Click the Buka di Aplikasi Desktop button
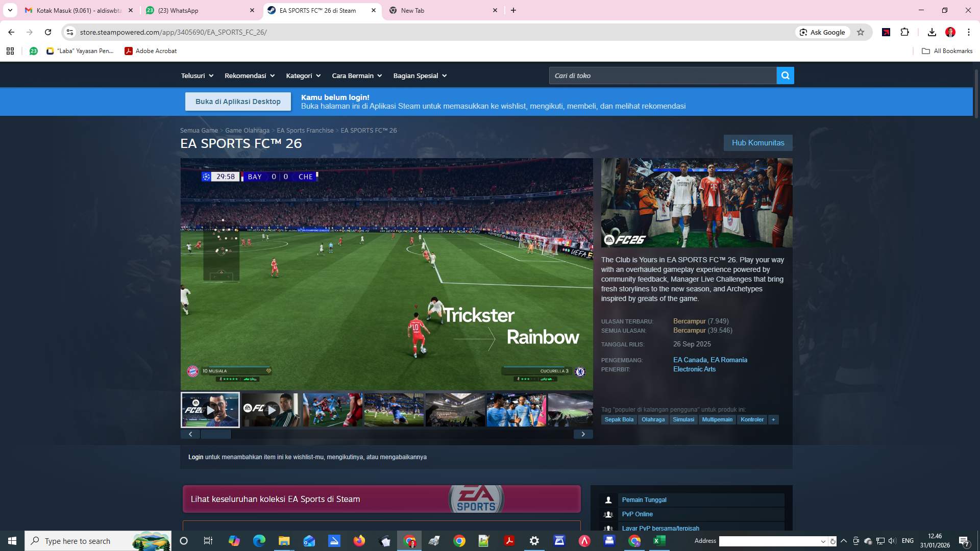 click(238, 101)
